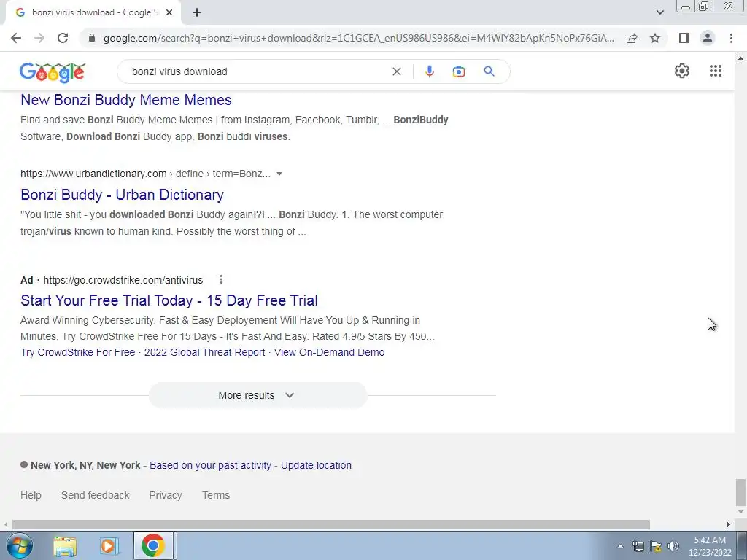Open Send feedback footer link
This screenshot has width=747, height=560.
(x=96, y=495)
